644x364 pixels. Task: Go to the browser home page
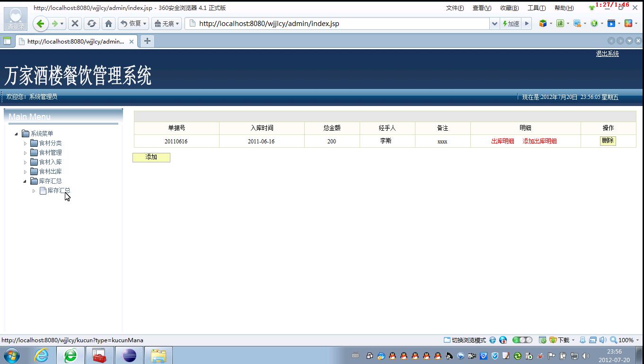click(x=108, y=24)
